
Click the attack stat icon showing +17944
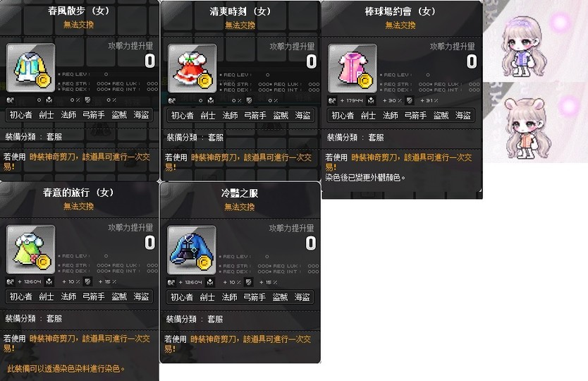pos(332,101)
